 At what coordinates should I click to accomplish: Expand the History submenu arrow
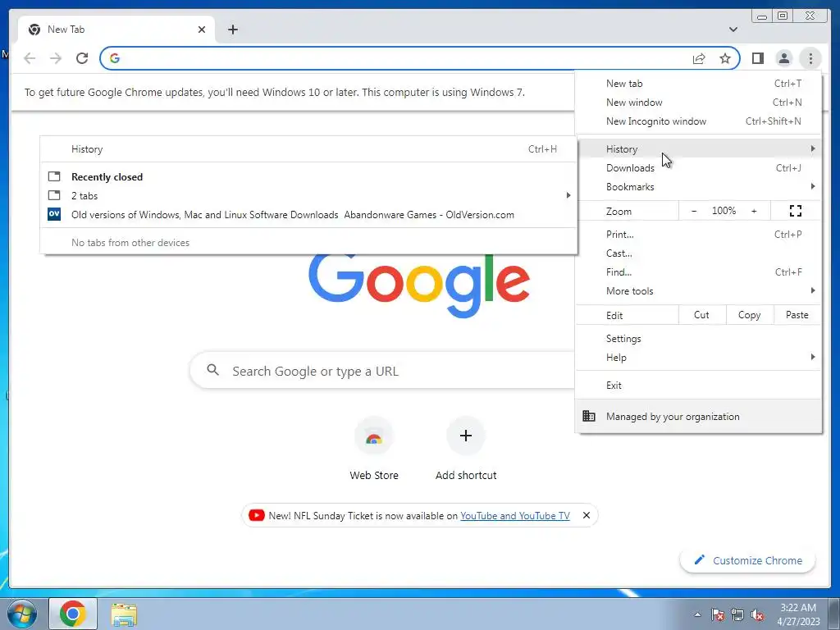pos(813,148)
